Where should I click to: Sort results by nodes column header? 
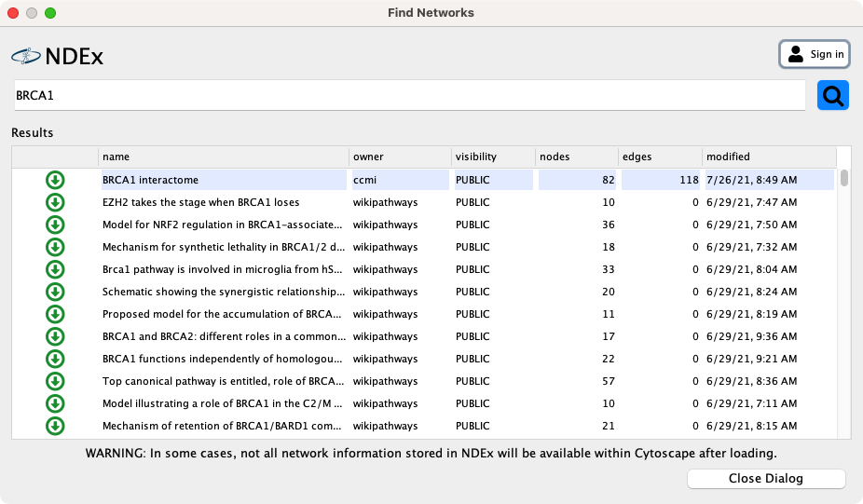click(576, 157)
